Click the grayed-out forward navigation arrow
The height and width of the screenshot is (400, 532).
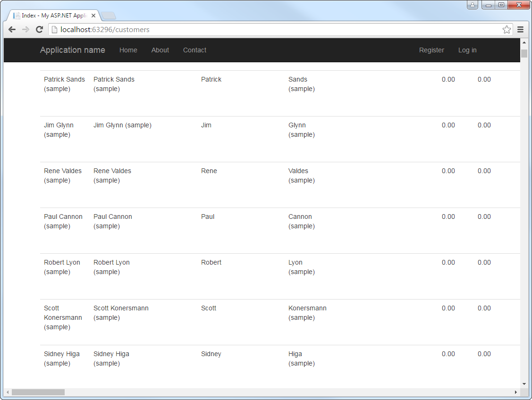pyautogui.click(x=25, y=29)
